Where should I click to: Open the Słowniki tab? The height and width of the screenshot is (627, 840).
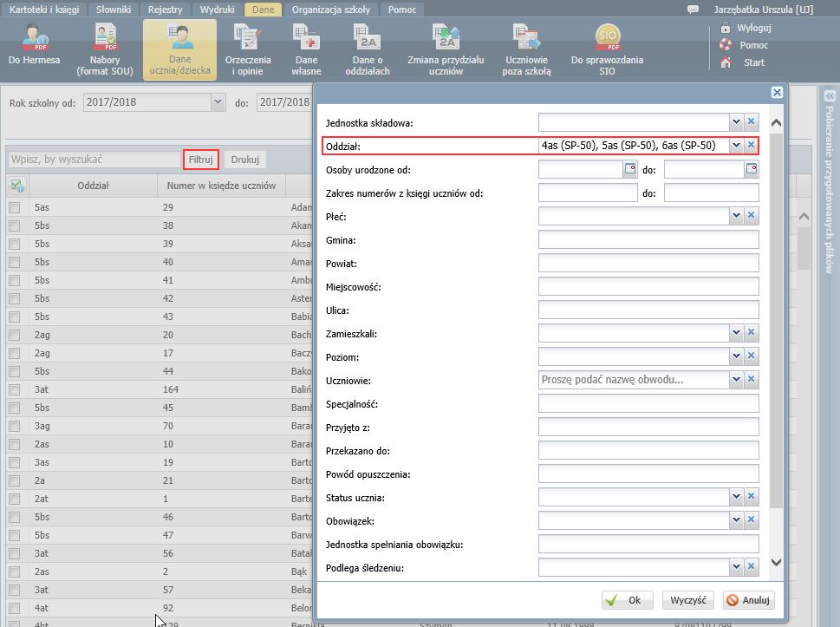114,10
